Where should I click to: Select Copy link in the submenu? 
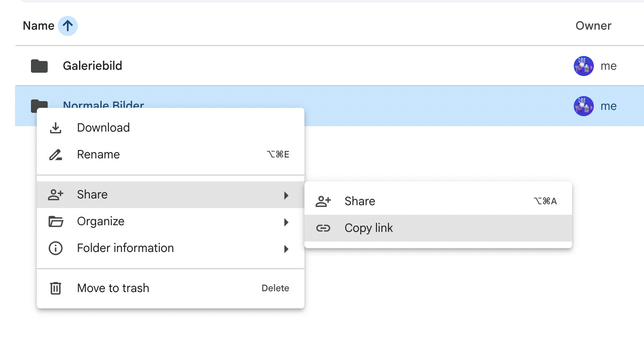pyautogui.click(x=368, y=228)
